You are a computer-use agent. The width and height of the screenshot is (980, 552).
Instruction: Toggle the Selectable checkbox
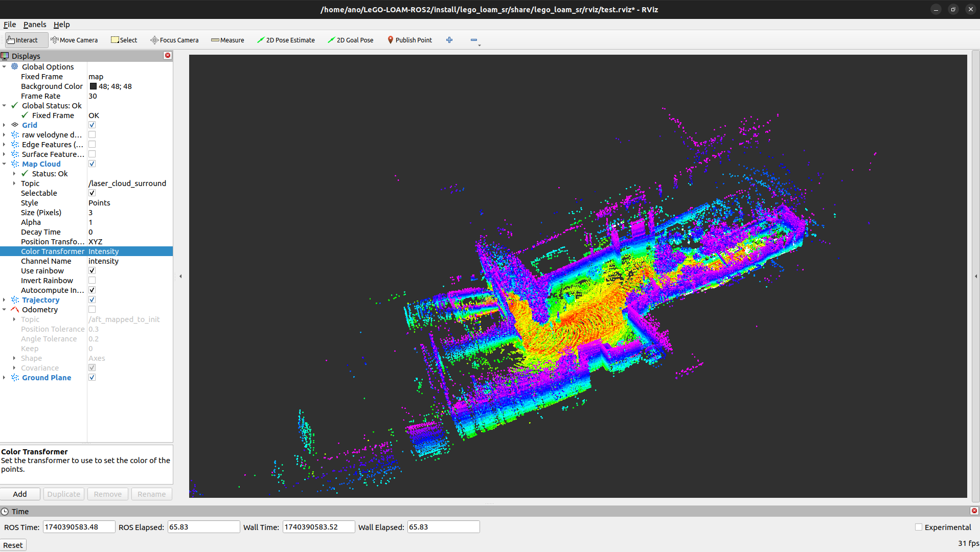point(92,193)
